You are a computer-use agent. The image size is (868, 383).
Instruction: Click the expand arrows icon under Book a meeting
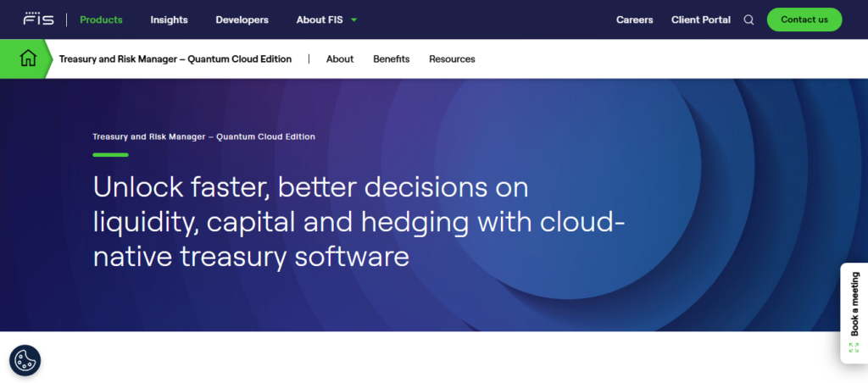click(854, 347)
